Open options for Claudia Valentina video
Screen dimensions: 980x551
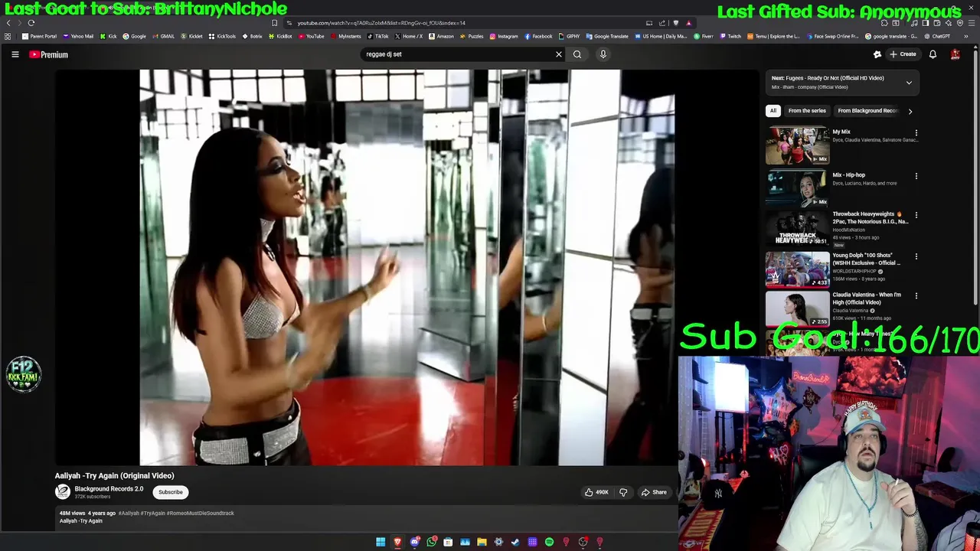[x=916, y=295]
